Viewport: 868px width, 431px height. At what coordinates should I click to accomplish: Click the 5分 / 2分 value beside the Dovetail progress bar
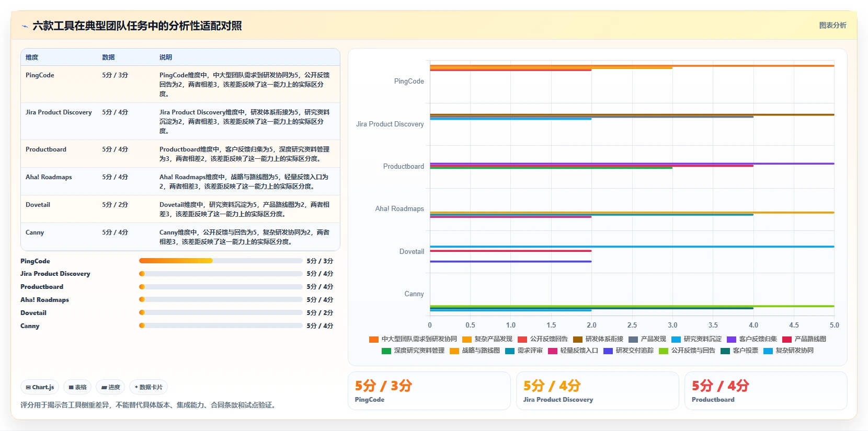tap(320, 312)
